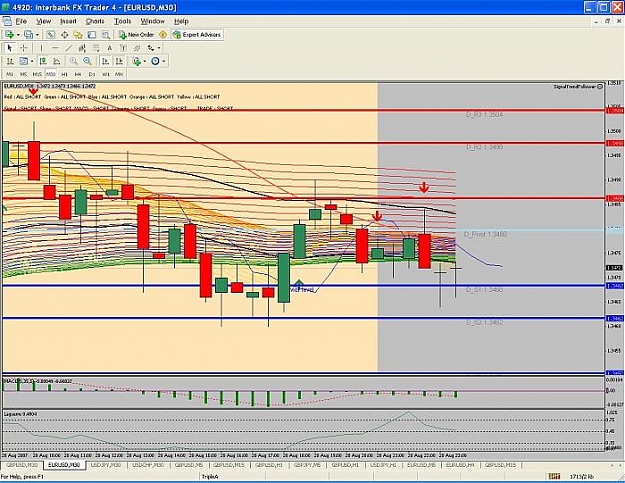
Task: Switch to M1 timeframe
Action: tap(10, 74)
